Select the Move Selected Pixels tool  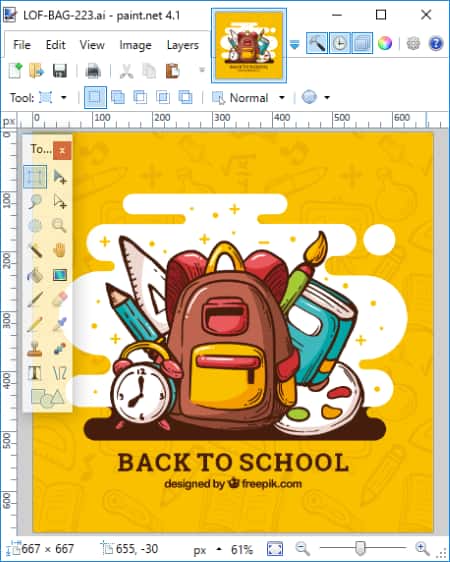click(59, 177)
